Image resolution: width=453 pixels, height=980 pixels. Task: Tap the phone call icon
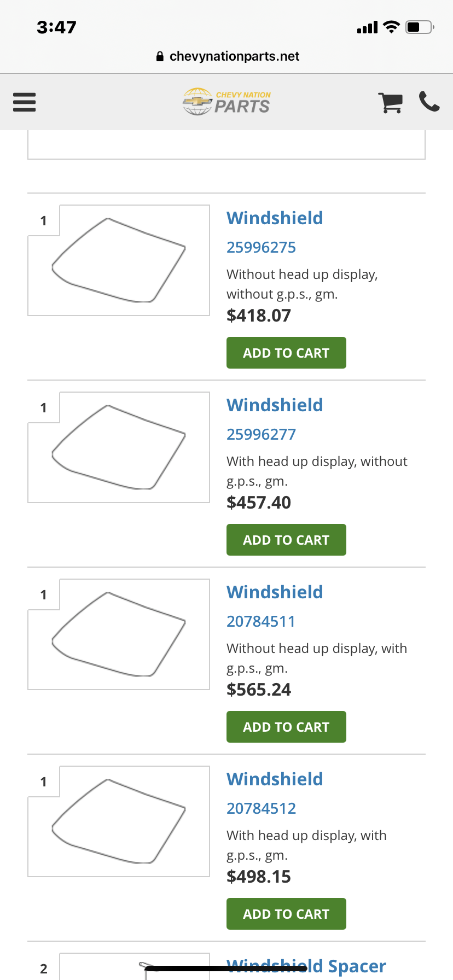(429, 102)
